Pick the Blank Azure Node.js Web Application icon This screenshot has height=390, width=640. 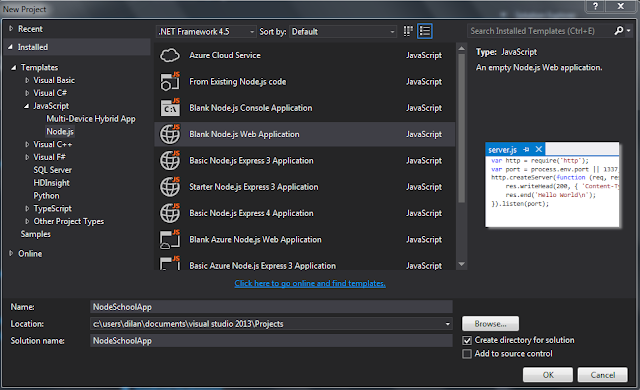click(170, 239)
